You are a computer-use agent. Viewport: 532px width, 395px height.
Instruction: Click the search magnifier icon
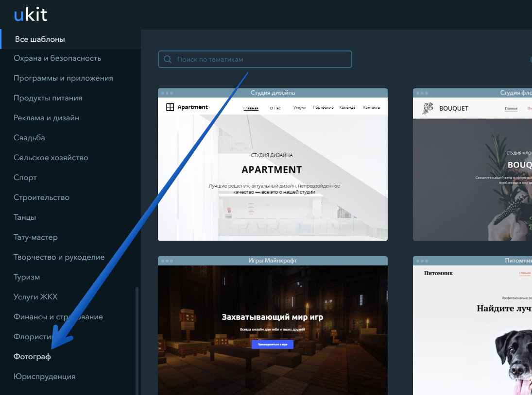168,59
